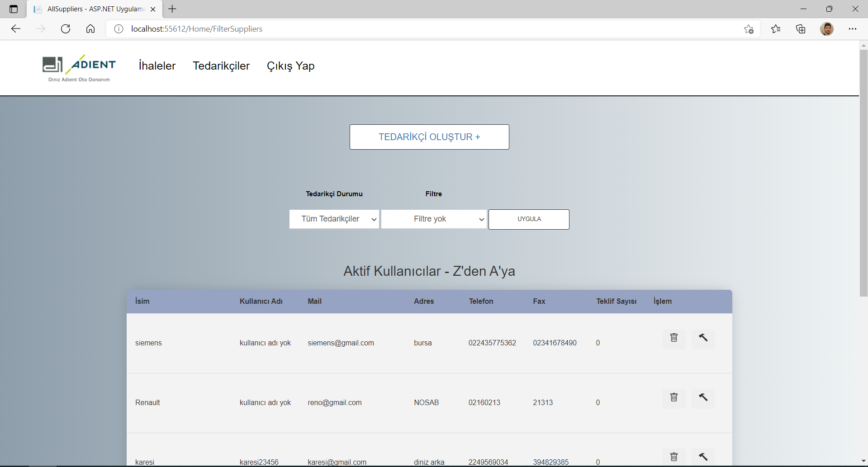Open the browser profile avatar
868x467 pixels.
coord(827,28)
